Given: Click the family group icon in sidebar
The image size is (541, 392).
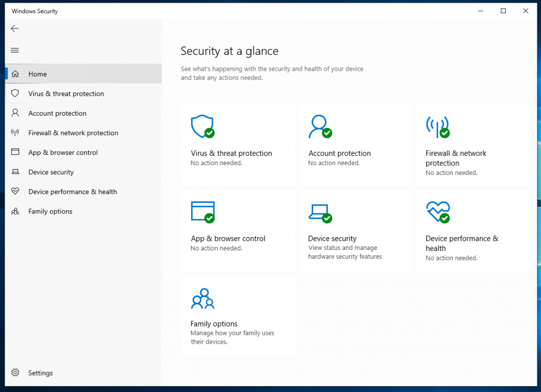Looking at the screenshot, I should (x=15, y=211).
